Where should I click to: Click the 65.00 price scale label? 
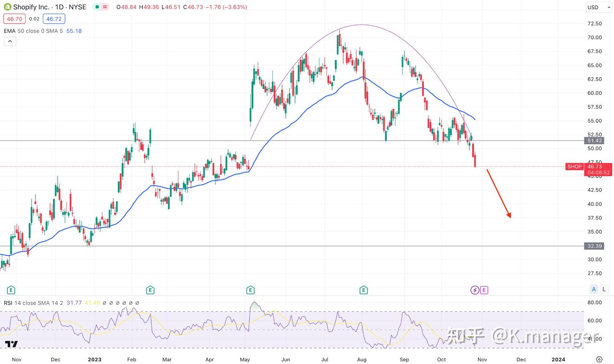coord(594,66)
